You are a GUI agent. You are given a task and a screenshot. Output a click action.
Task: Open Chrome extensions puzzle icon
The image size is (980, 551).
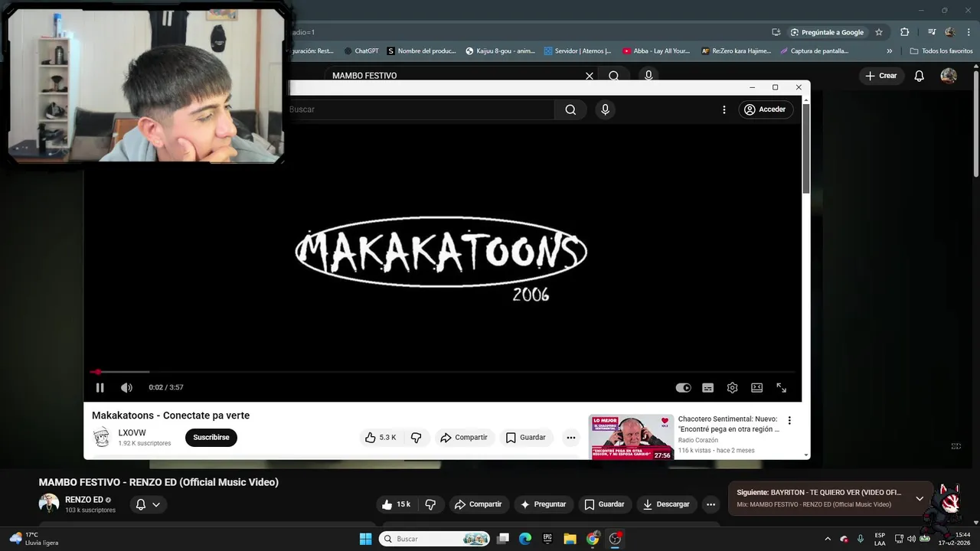(905, 32)
